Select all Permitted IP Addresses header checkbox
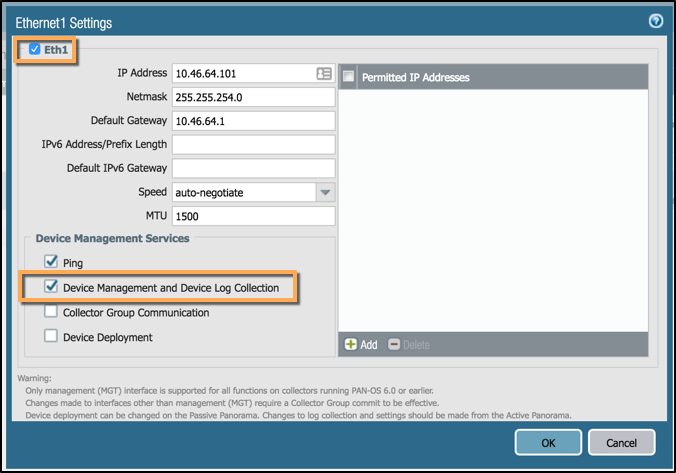 (x=348, y=77)
